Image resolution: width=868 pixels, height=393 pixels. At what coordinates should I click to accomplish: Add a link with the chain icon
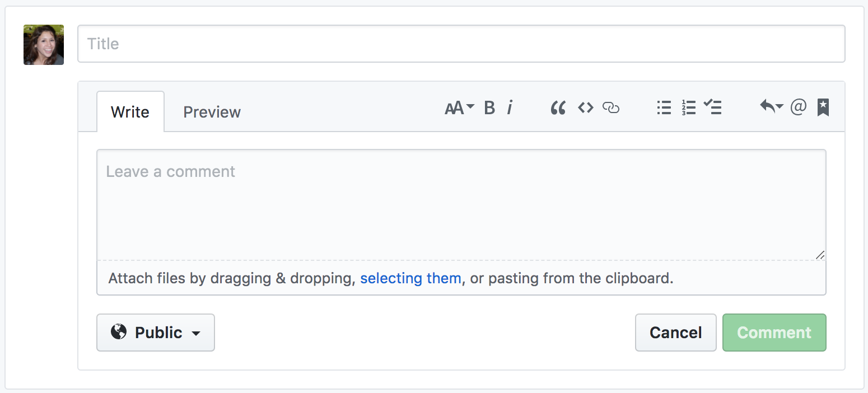[x=611, y=107]
